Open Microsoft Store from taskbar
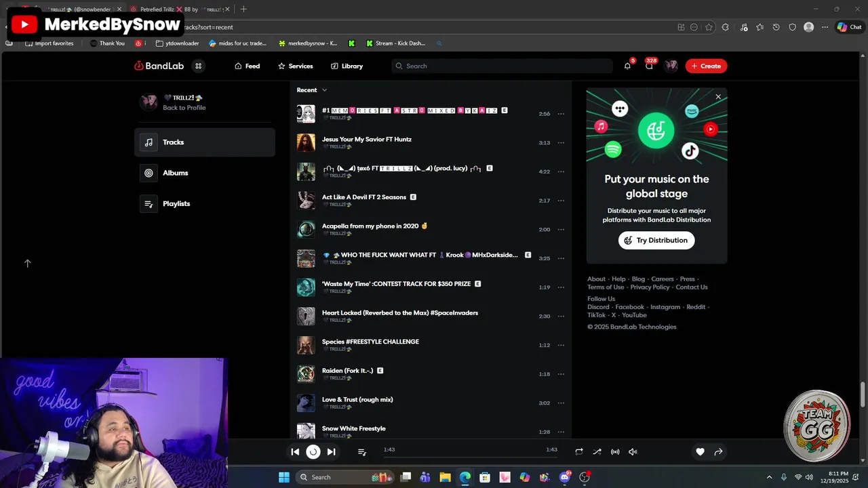 tap(485, 477)
